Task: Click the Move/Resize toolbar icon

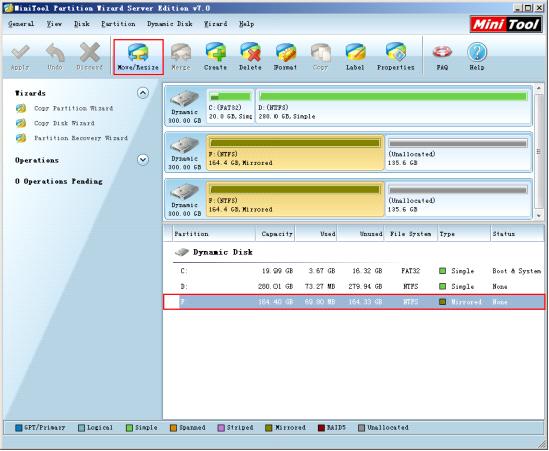Action: pos(138,56)
